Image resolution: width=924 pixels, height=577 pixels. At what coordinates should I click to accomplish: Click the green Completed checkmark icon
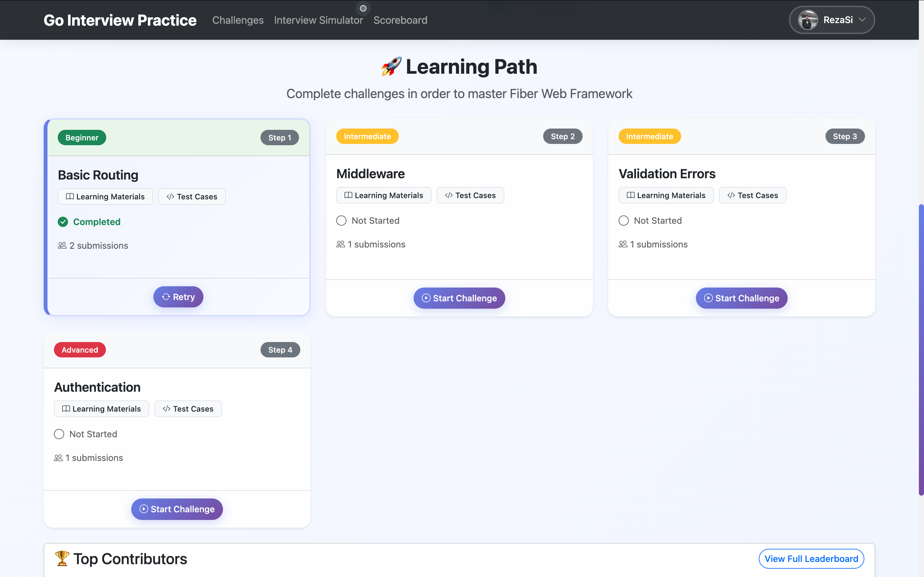[63, 222]
